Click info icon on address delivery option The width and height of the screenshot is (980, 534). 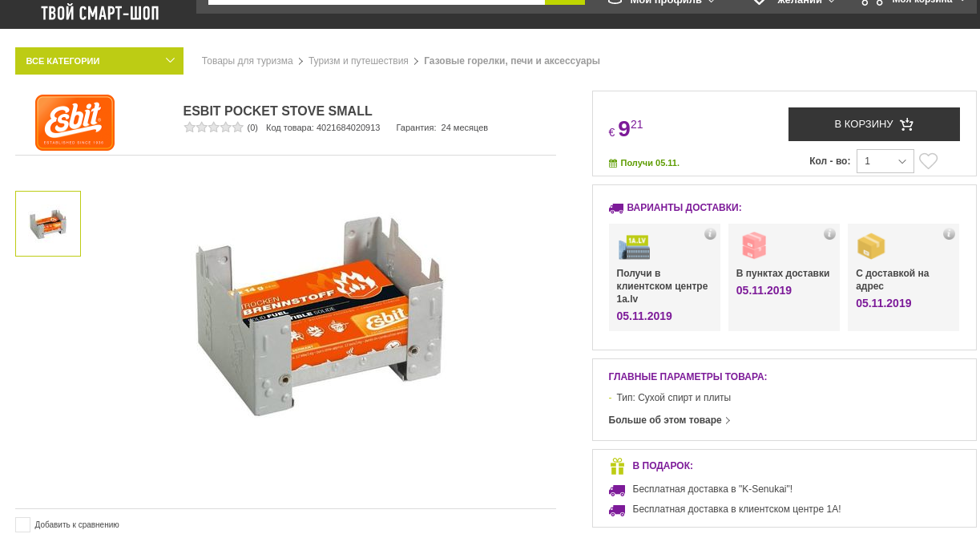click(x=949, y=234)
